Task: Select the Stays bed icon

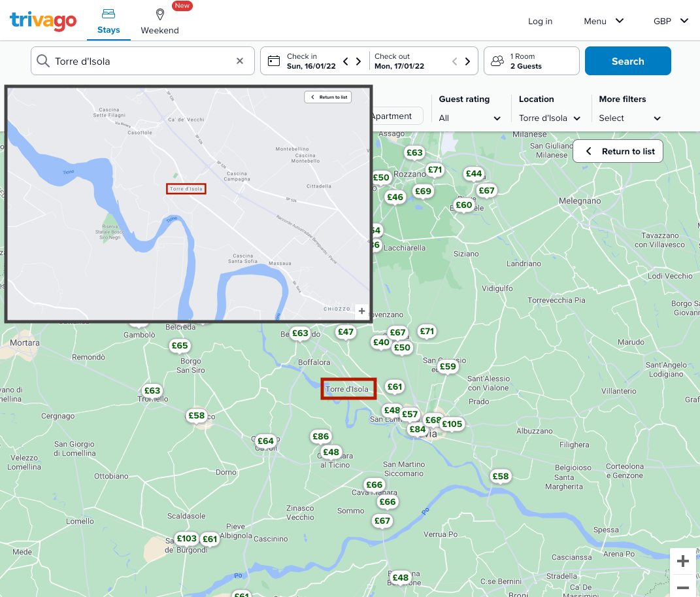Action: point(108,14)
